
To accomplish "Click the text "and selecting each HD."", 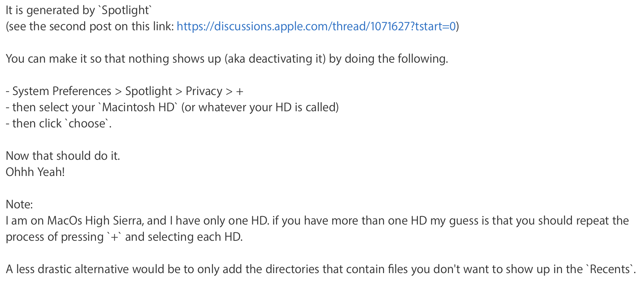I will [x=184, y=237].
